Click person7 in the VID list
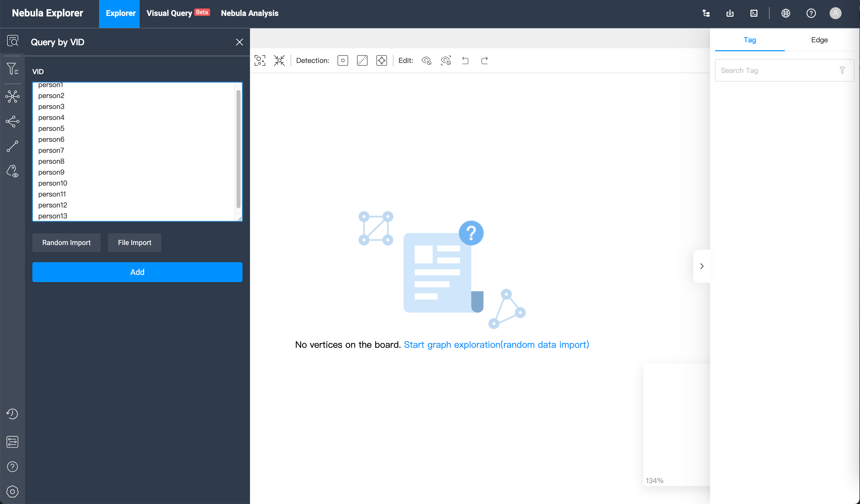Screen dimensions: 860x504 pos(51,151)
